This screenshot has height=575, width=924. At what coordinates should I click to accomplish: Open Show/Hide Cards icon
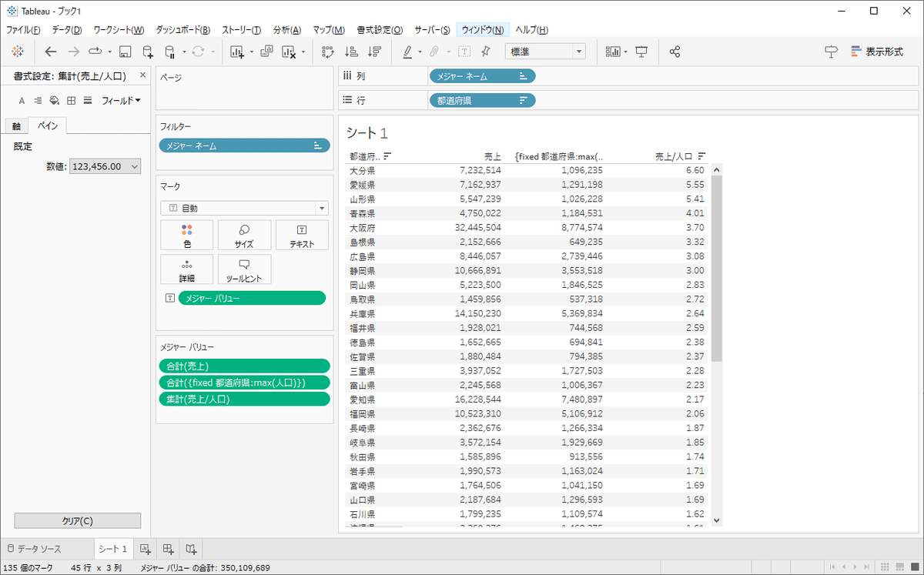[614, 52]
